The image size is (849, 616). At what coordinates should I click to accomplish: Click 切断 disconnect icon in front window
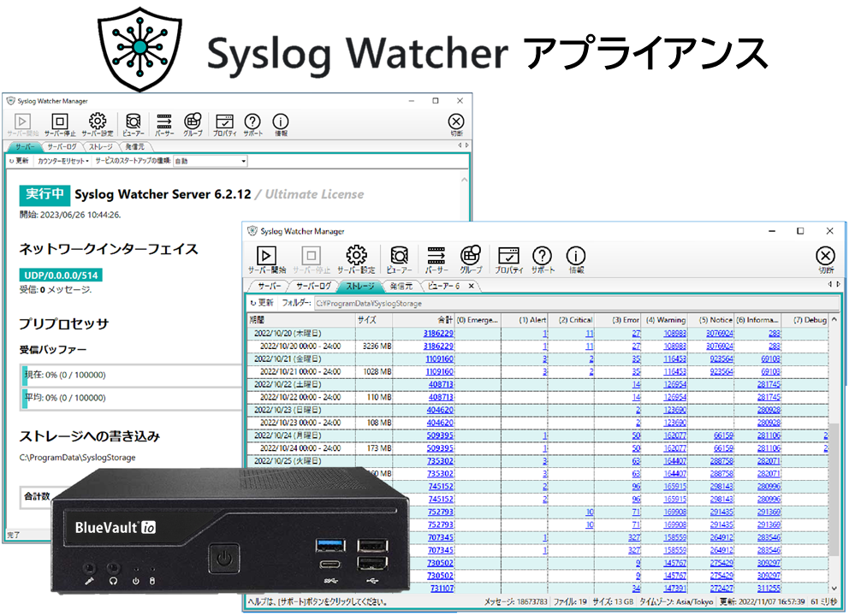click(825, 260)
